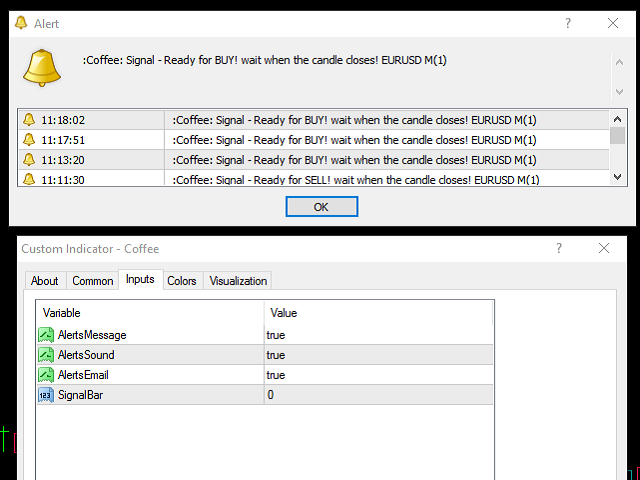Toggle the AlertsEmail true value
640x480 pixels.
pyautogui.click(x=276, y=375)
